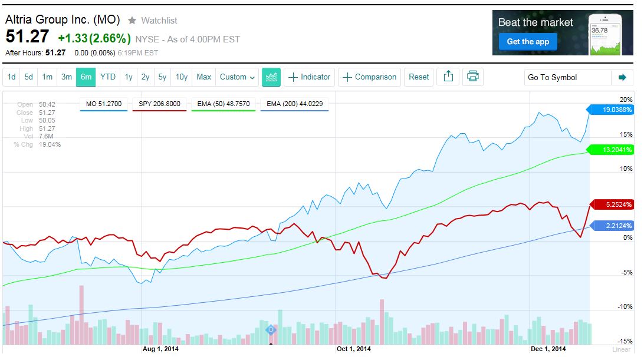Screen dimensions: 644x357
Task: Click the Watchlist star icon
Action: pos(133,21)
